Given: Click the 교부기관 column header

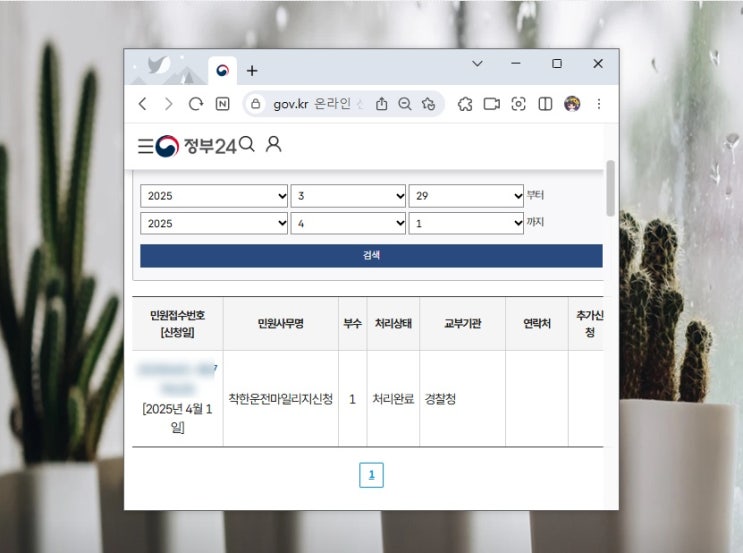Looking at the screenshot, I should 462,324.
